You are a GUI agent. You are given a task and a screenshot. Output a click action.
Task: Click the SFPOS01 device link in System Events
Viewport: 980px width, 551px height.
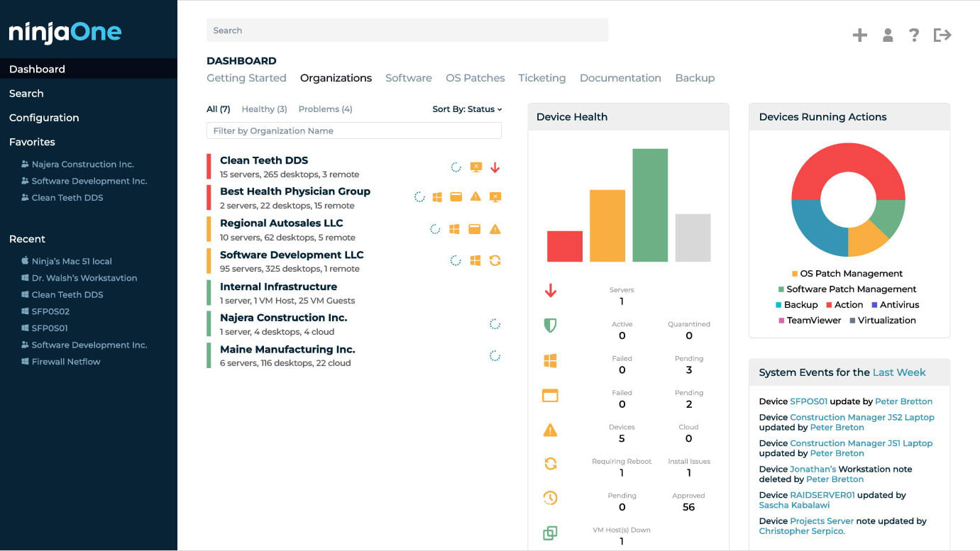809,401
